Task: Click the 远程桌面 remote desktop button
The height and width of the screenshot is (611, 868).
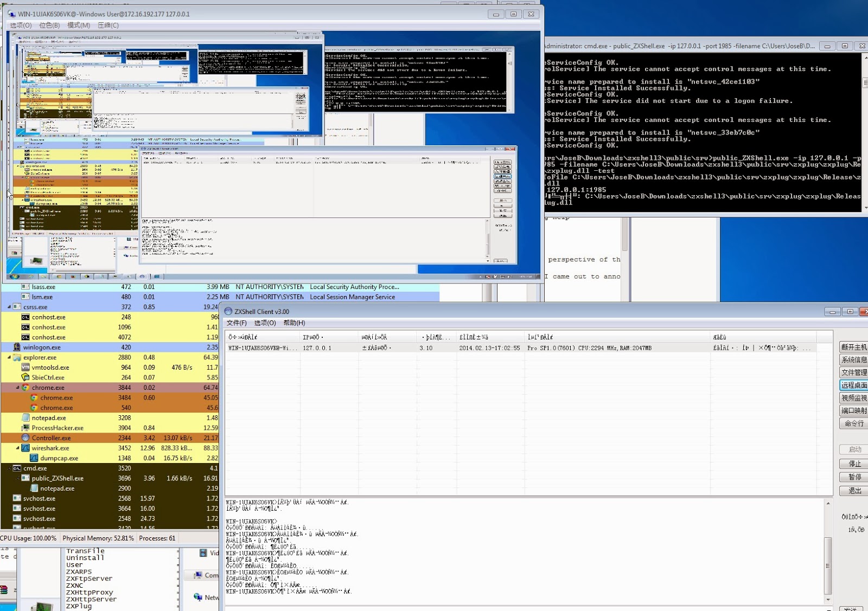Action: point(854,385)
